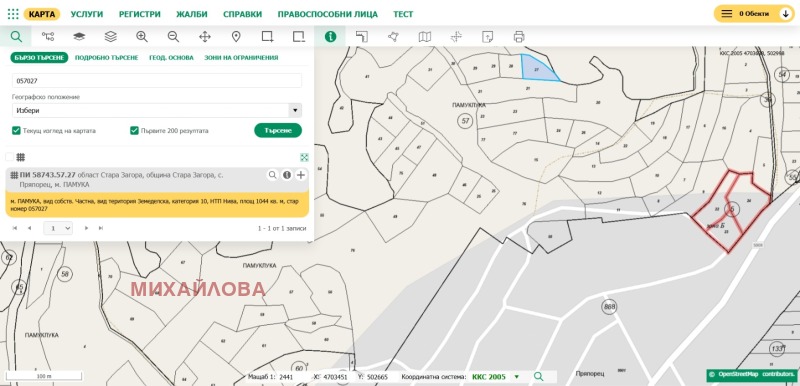800x386 pixels.
Task: Click the yellow parcel details description
Action: 157,205
